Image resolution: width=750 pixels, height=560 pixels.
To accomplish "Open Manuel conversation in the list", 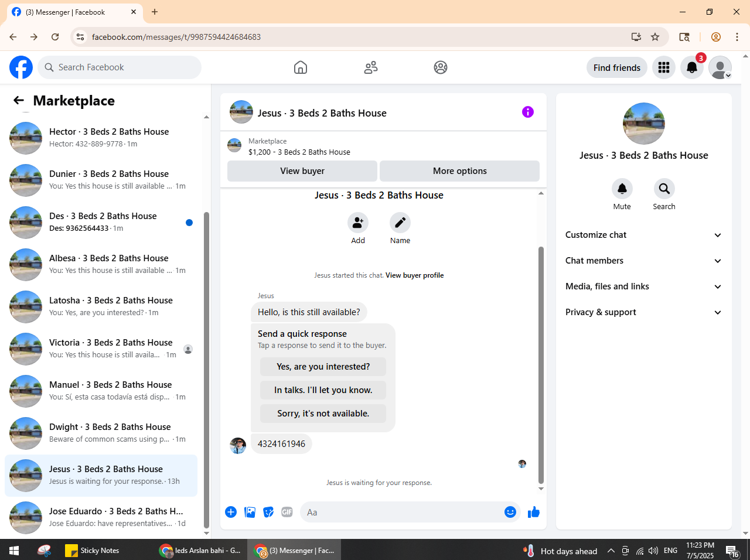I will coord(101,391).
